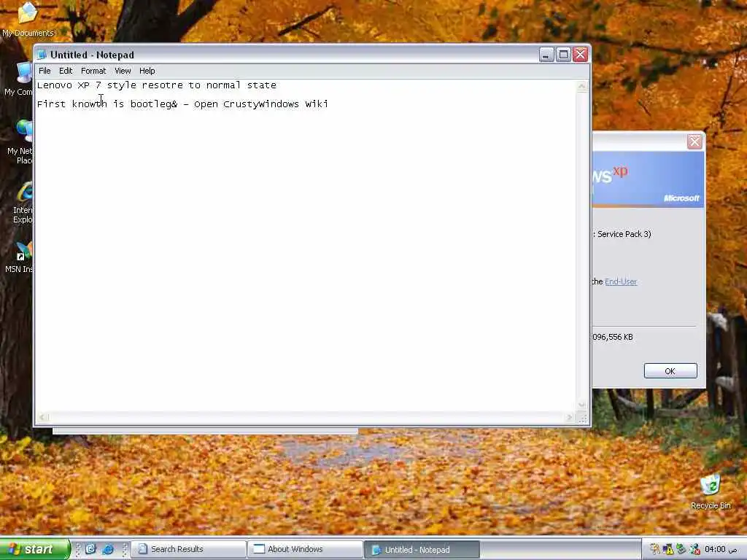
Task: Click OK in the About Windows dialog
Action: [x=670, y=371]
